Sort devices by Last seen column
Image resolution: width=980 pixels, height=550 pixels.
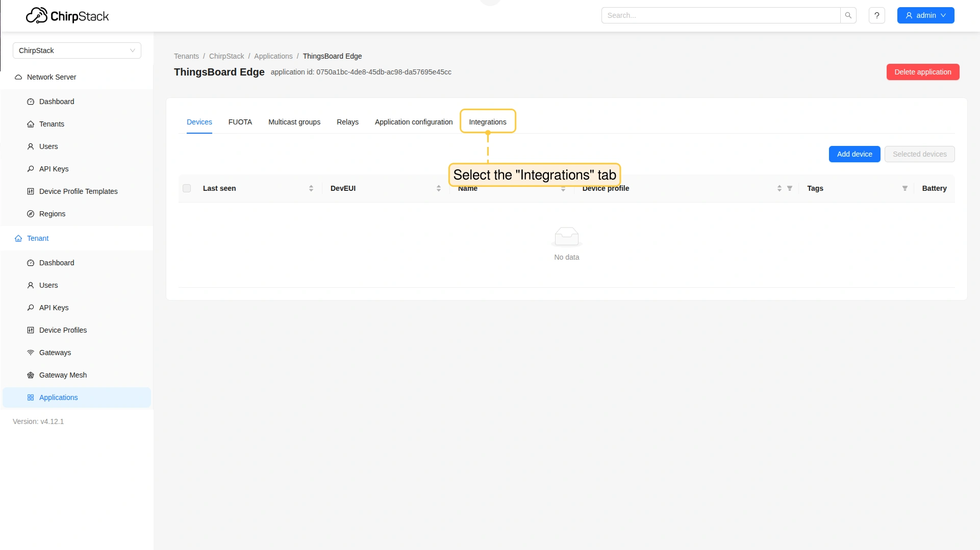311,188
